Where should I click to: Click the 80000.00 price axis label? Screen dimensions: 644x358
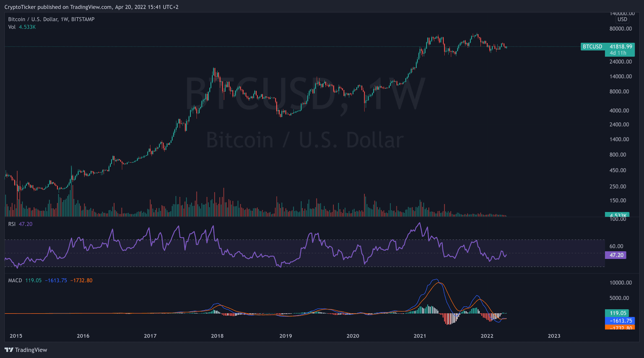pos(621,29)
